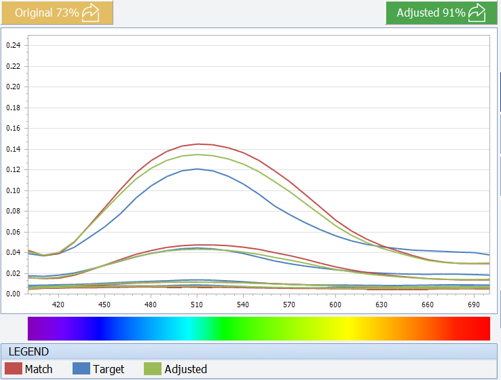Click the red Match legend swatch
Image resolution: width=501 pixels, height=380 pixels.
(13, 369)
